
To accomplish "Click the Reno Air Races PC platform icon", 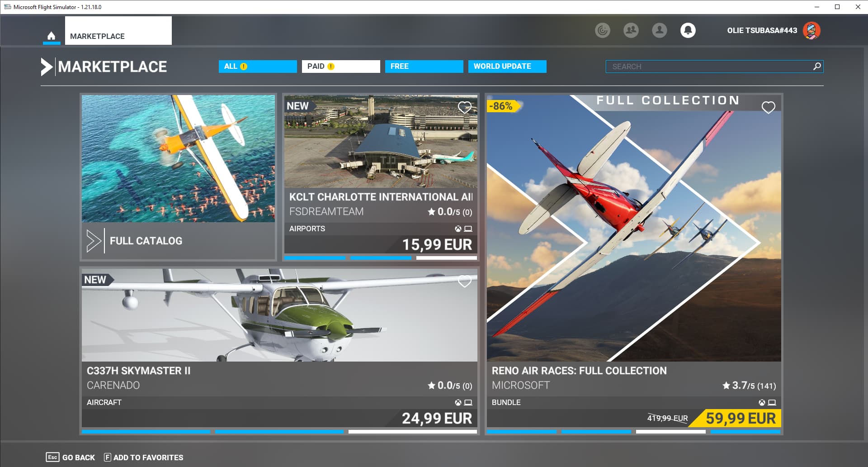I will (x=772, y=403).
